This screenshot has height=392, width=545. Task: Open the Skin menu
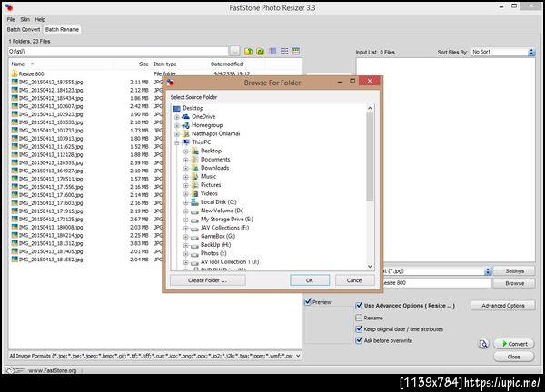click(25, 19)
